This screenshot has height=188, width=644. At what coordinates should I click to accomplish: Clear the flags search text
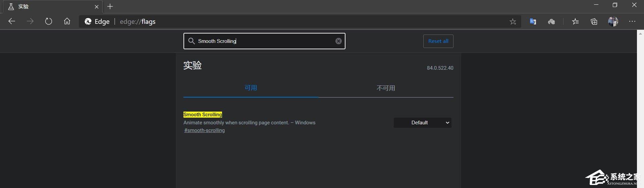(x=338, y=41)
